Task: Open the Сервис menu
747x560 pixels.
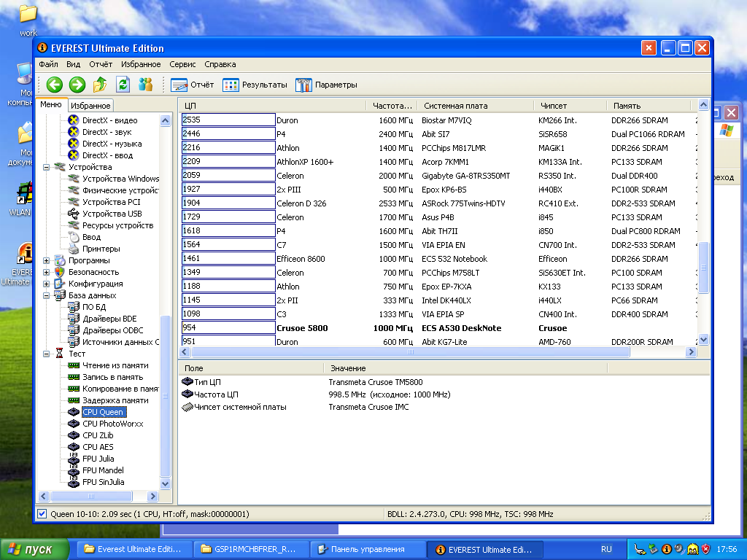Action: (182, 64)
